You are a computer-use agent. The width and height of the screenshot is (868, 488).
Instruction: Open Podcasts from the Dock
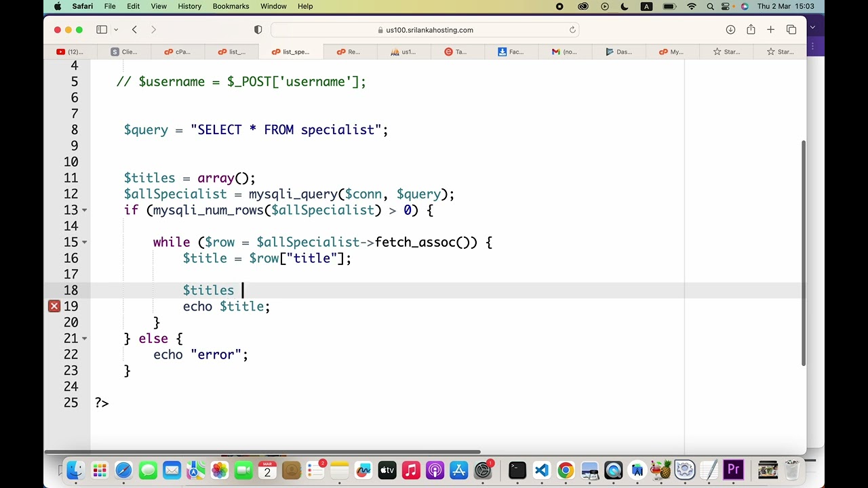[x=435, y=470]
